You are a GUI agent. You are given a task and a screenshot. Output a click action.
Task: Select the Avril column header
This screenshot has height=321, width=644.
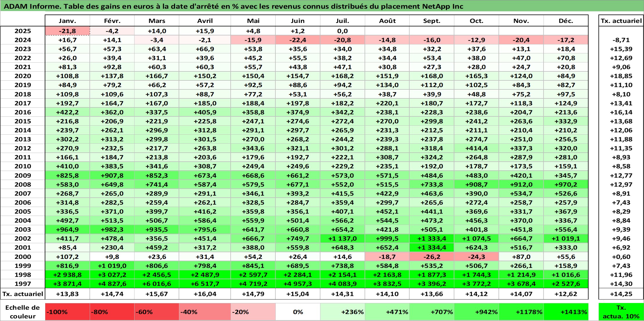[205, 21]
